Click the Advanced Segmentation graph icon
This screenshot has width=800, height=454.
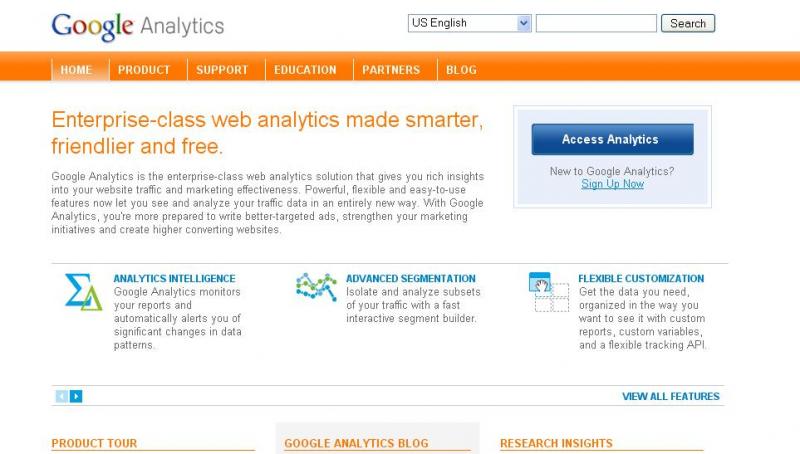(x=316, y=286)
